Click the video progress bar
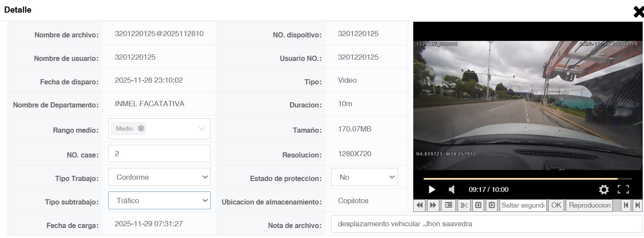 pyautogui.click(x=528, y=179)
